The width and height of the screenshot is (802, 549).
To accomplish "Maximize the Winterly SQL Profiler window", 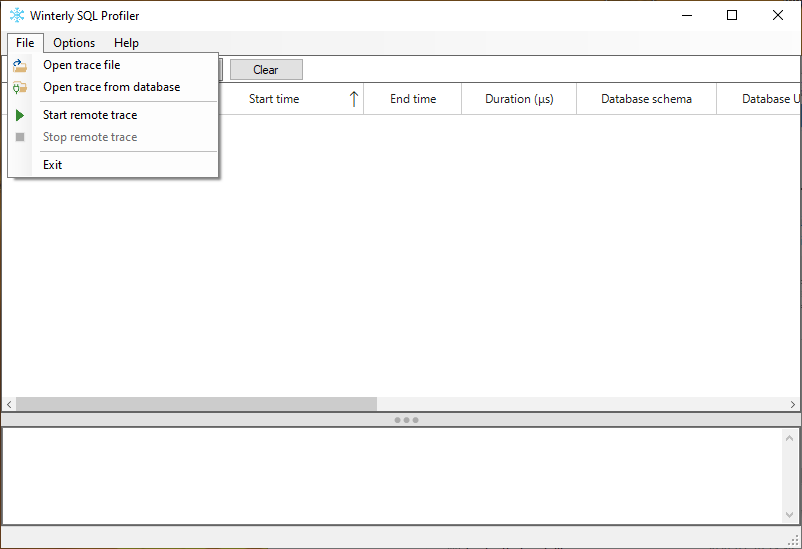I will pos(732,15).
